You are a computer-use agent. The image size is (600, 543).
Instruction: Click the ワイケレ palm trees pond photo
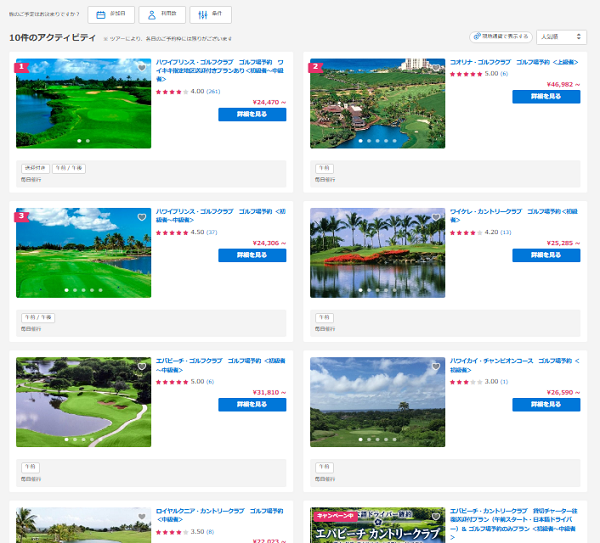pos(377,253)
